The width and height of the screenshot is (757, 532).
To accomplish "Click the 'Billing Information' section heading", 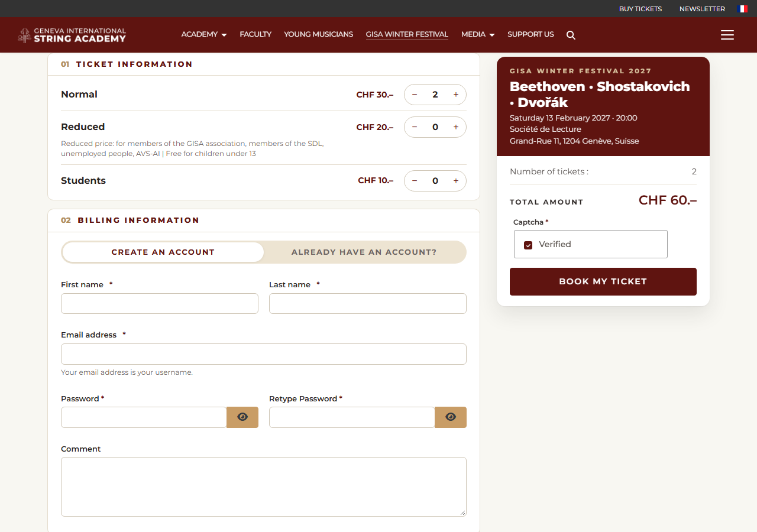I will [138, 220].
